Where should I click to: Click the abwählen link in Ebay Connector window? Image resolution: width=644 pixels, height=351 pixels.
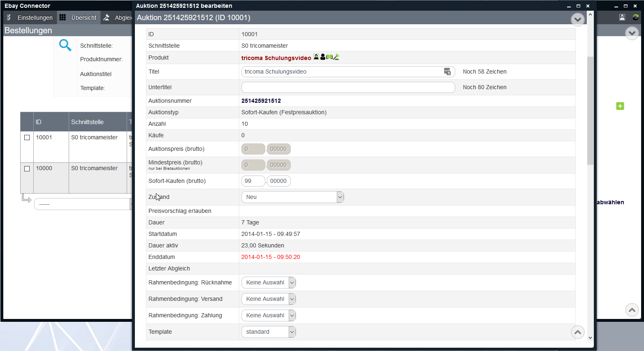[x=610, y=202]
